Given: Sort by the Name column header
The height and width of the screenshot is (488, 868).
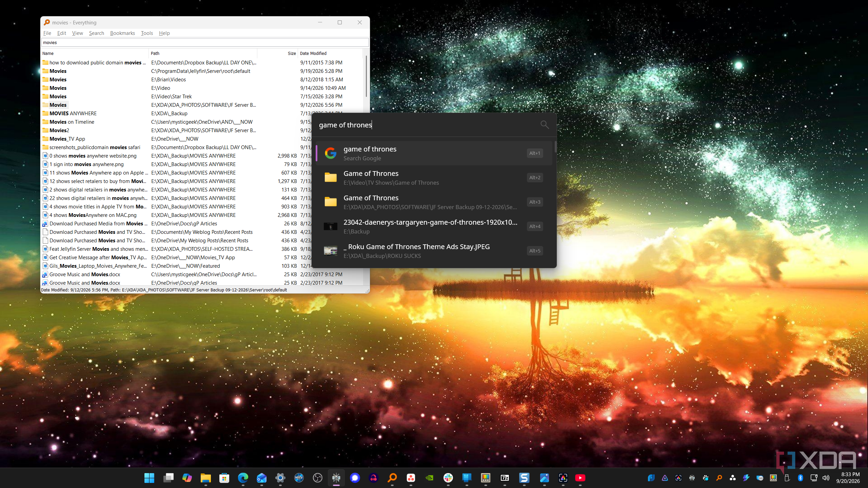Looking at the screenshot, I should 95,53.
